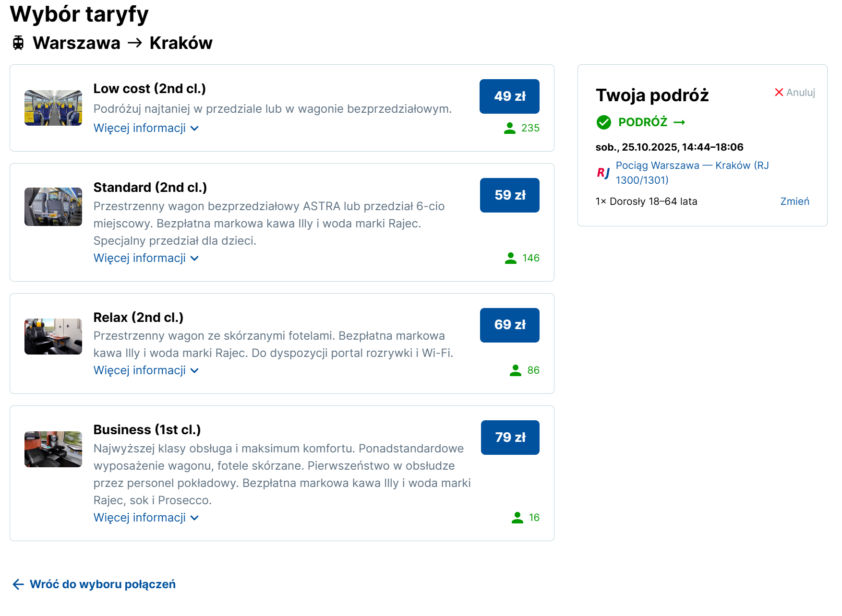842x616 pixels.
Task: Expand Więcej informacji for Business tariff
Action: tap(146, 518)
